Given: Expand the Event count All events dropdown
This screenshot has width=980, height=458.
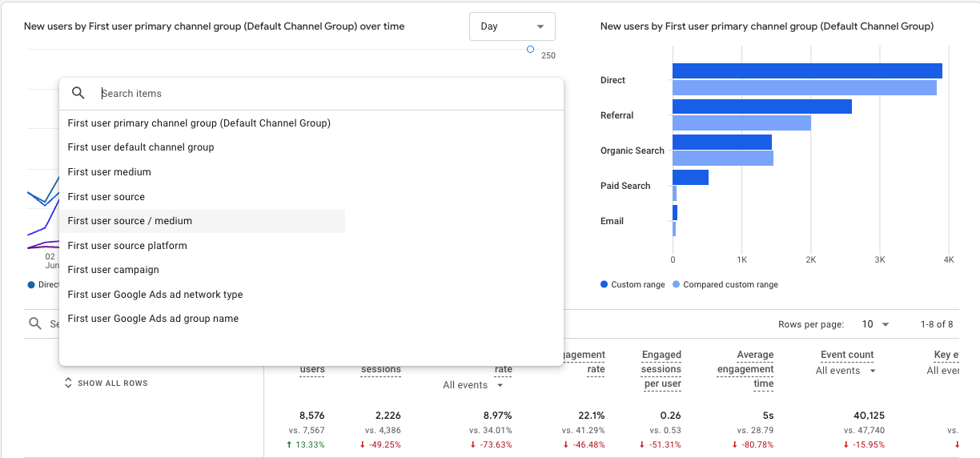Looking at the screenshot, I should click(845, 371).
